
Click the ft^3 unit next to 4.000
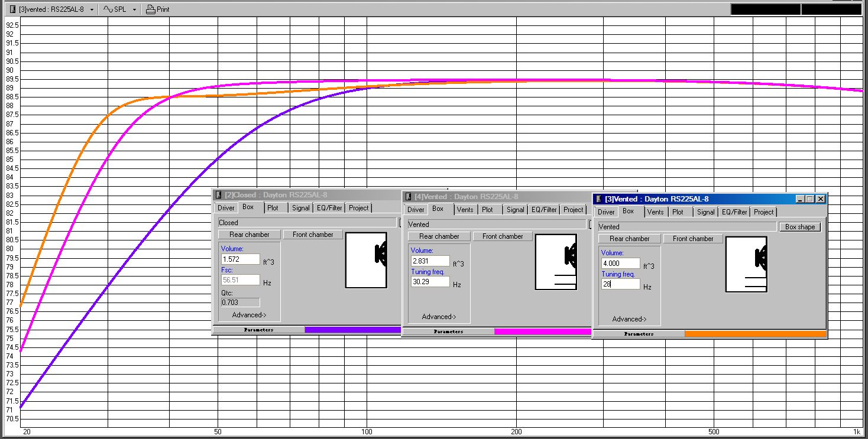649,266
